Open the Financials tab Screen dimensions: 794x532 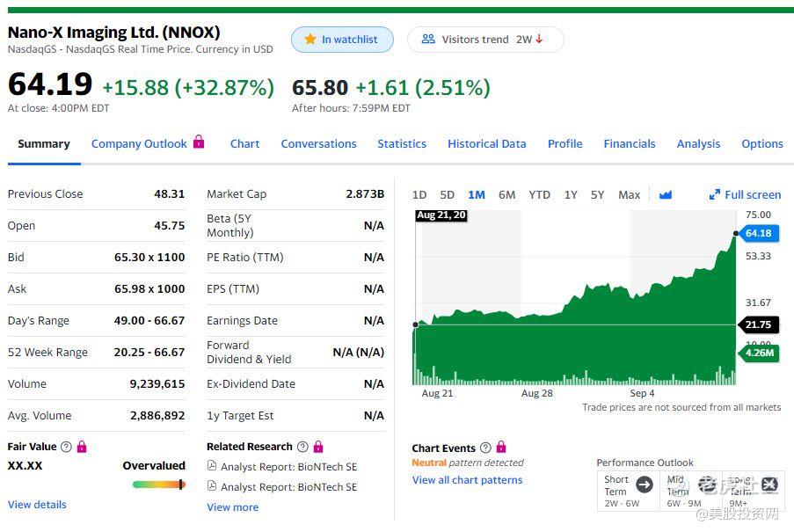tap(629, 143)
